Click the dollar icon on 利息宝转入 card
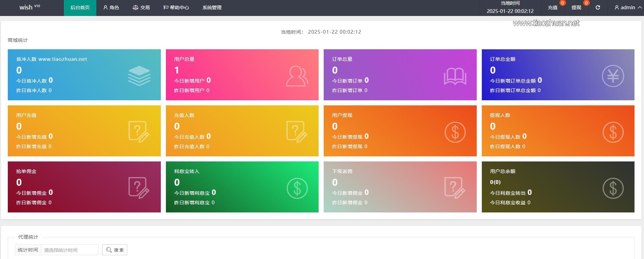The width and height of the screenshot is (644, 259). (297, 188)
